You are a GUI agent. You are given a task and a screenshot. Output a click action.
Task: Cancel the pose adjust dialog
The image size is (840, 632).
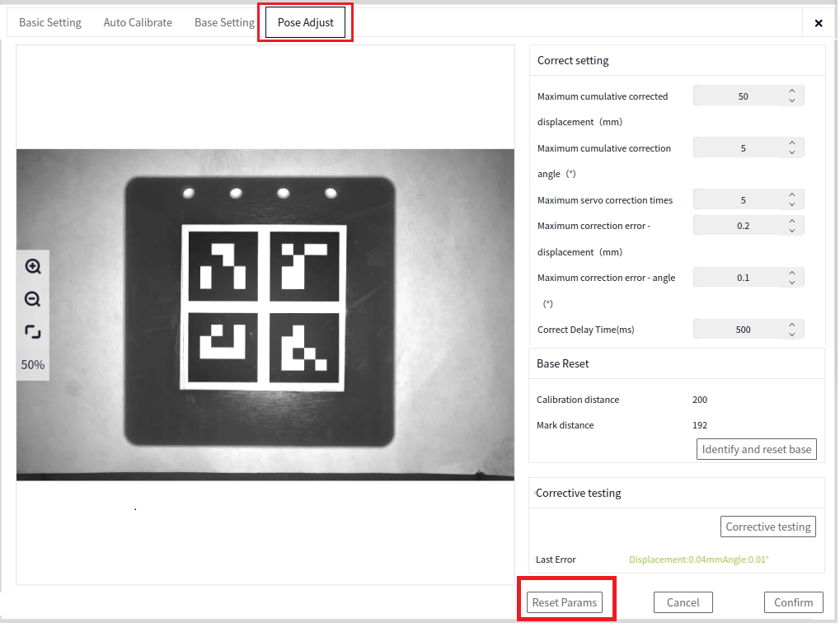pyautogui.click(x=683, y=602)
